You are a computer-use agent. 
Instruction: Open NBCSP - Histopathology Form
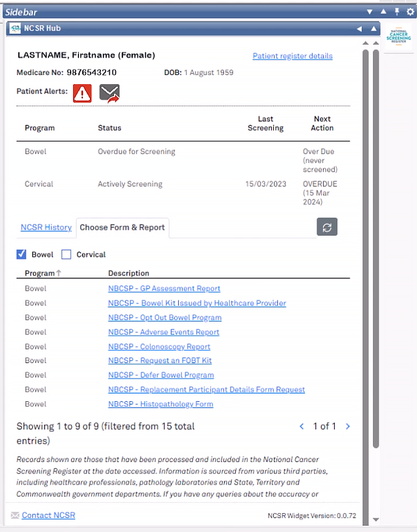[x=161, y=404]
